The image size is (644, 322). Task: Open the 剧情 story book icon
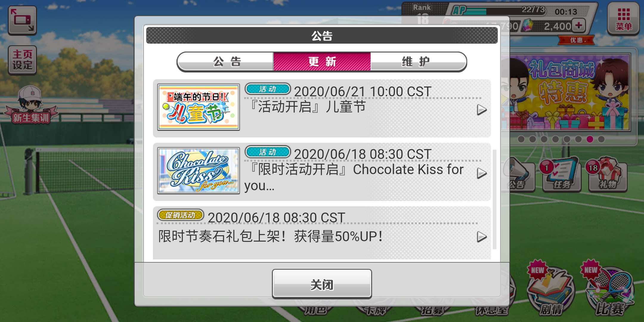tap(550, 289)
